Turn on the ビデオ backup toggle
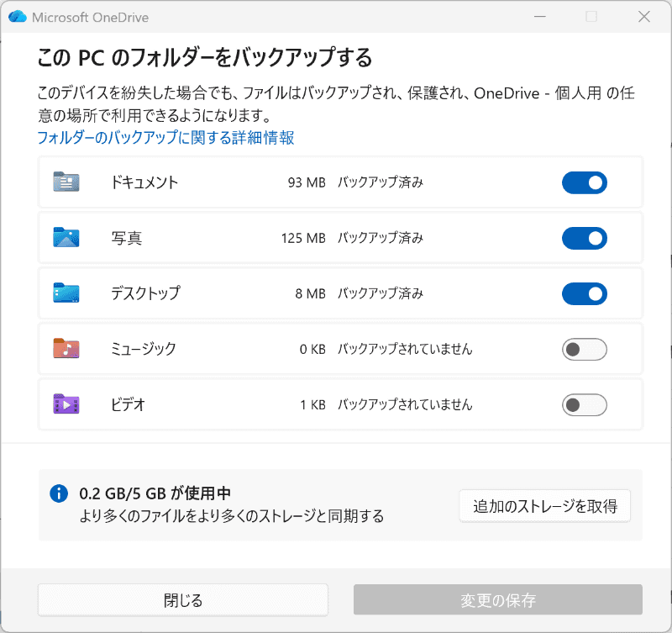The height and width of the screenshot is (633, 672). pyautogui.click(x=584, y=404)
